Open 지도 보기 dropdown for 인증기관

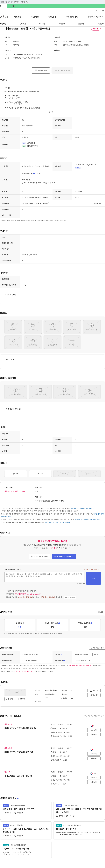click(98, 654)
